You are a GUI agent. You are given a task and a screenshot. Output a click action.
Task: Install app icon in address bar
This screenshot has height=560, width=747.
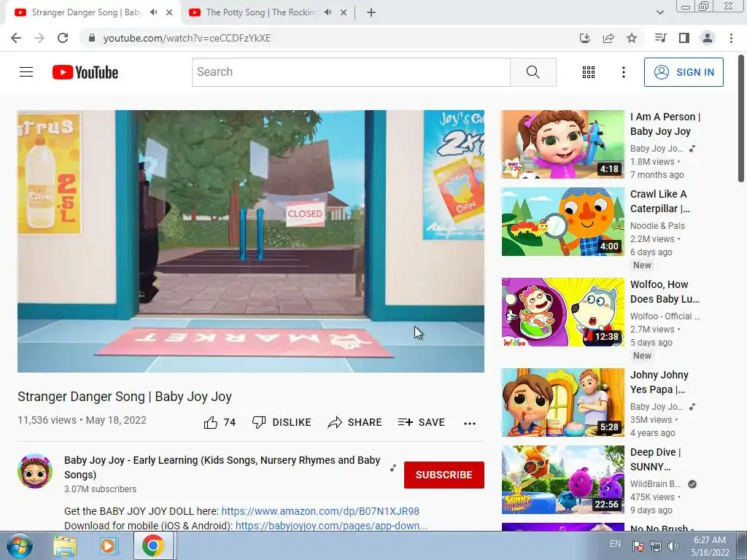[584, 38]
